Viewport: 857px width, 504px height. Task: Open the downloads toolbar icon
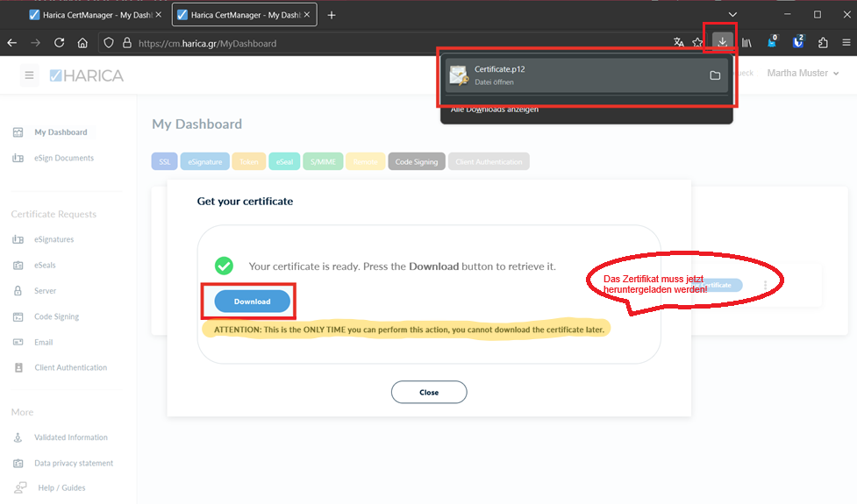(x=723, y=42)
